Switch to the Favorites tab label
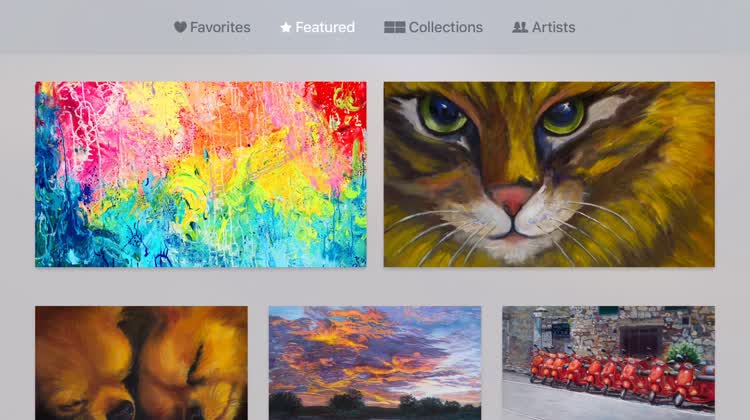Viewport: 750px width, 420px height. point(220,27)
